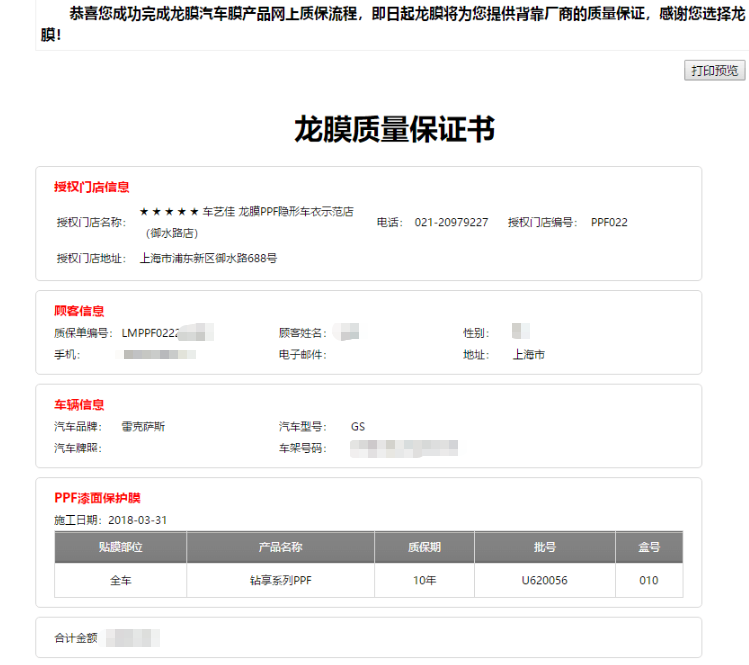Click the 贴膜部位 column header
The width and height of the screenshot is (749, 665).
tap(120, 547)
